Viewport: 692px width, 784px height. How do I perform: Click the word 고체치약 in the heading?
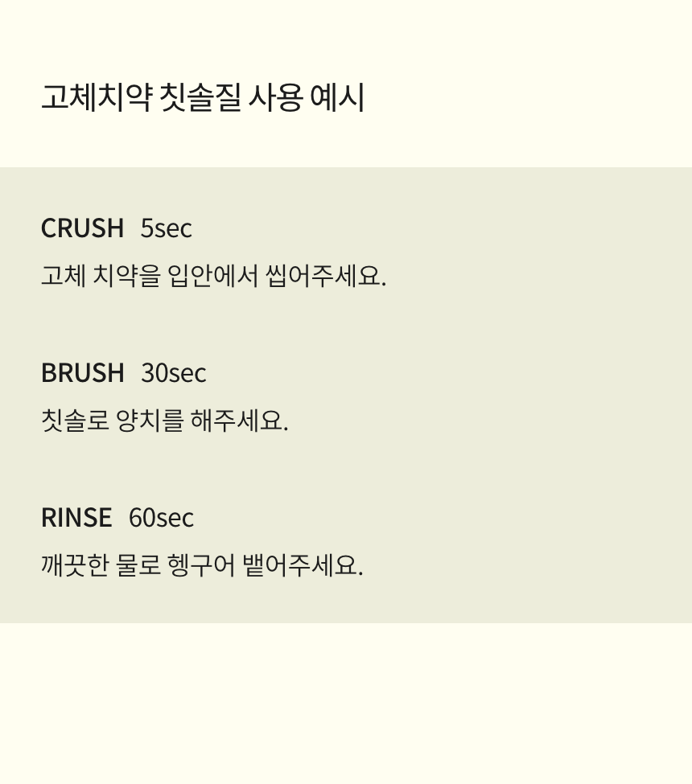pos(97,97)
